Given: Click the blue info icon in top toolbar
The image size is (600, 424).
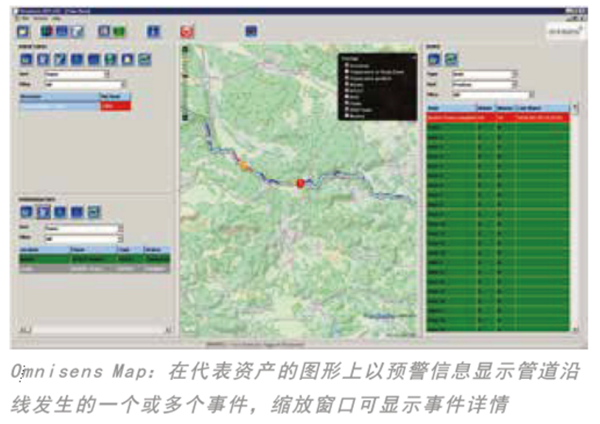Looking at the screenshot, I should [153, 31].
